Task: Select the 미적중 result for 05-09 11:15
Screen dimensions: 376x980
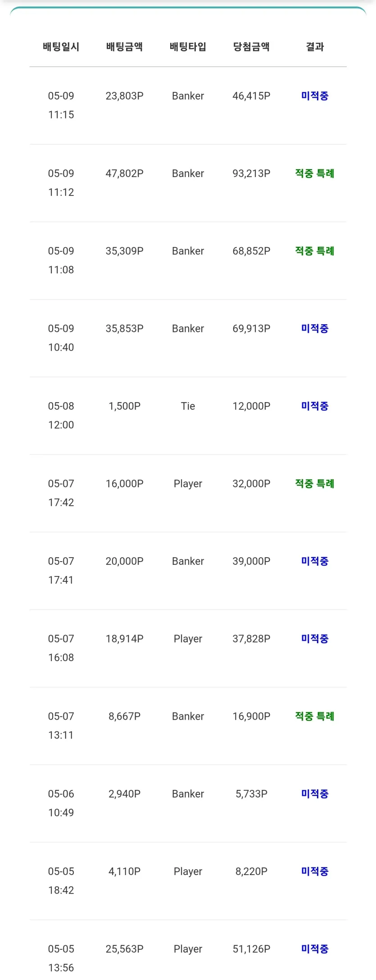Action: 315,96
